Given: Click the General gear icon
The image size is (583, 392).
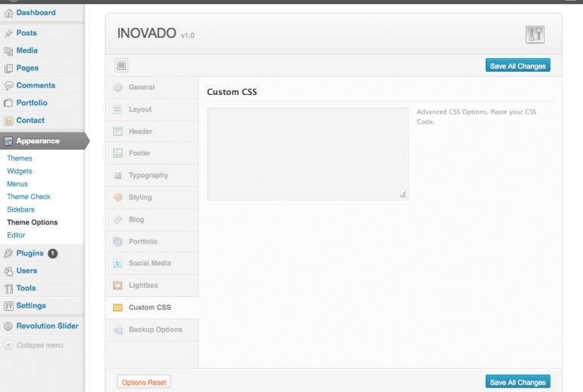Looking at the screenshot, I should [118, 87].
